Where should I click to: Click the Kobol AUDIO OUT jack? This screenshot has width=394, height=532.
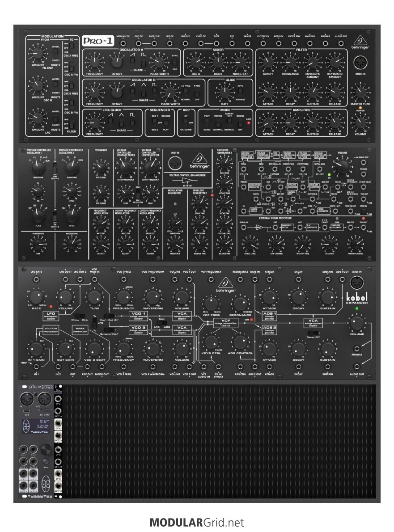tap(357, 367)
